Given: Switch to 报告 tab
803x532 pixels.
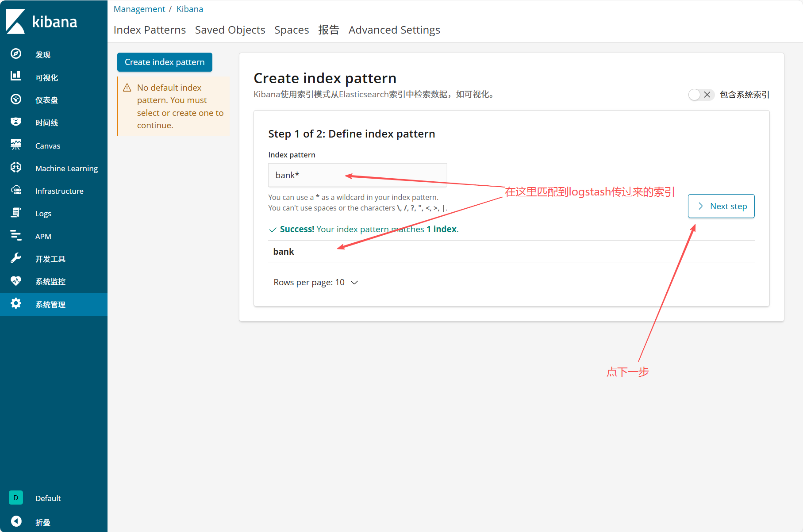Looking at the screenshot, I should (x=329, y=30).
